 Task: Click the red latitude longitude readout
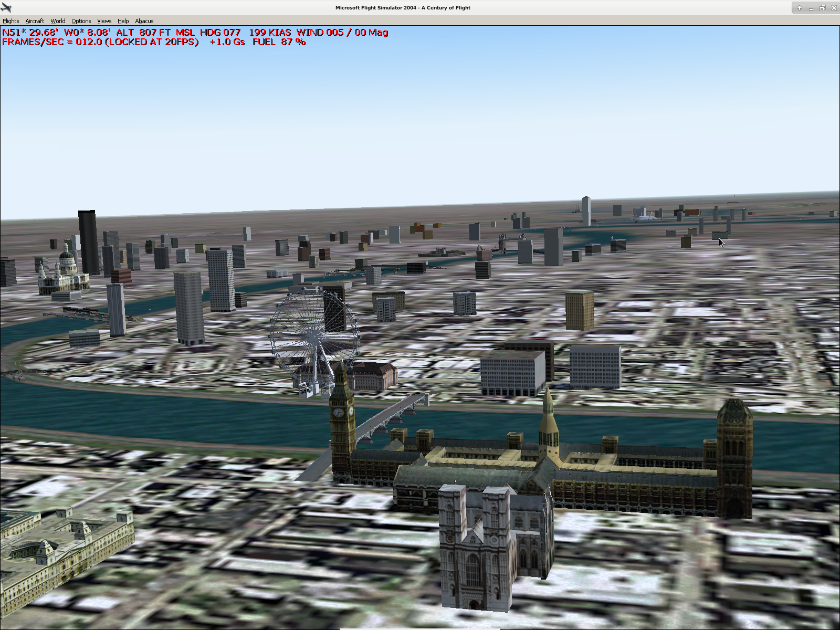(x=56, y=33)
